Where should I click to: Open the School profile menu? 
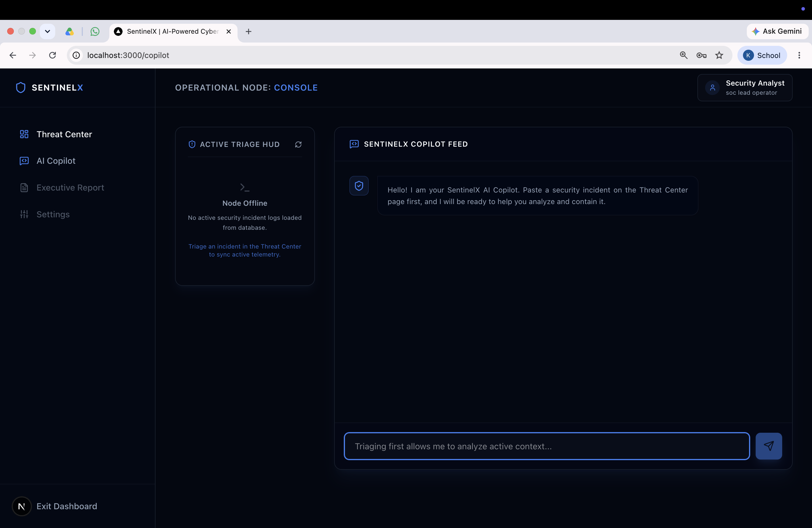click(x=762, y=55)
